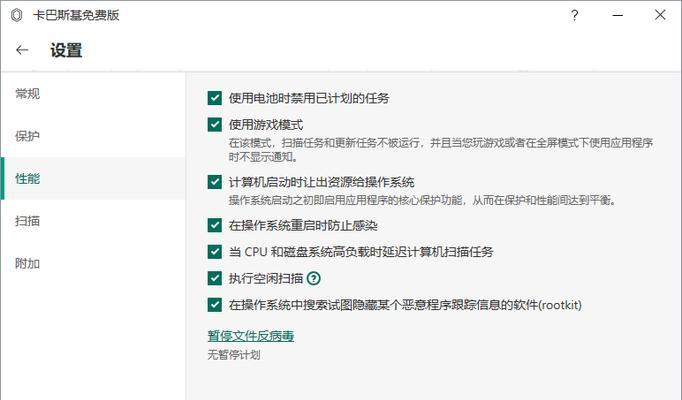Click the 设置 page heading
The image size is (682, 400).
66,50
